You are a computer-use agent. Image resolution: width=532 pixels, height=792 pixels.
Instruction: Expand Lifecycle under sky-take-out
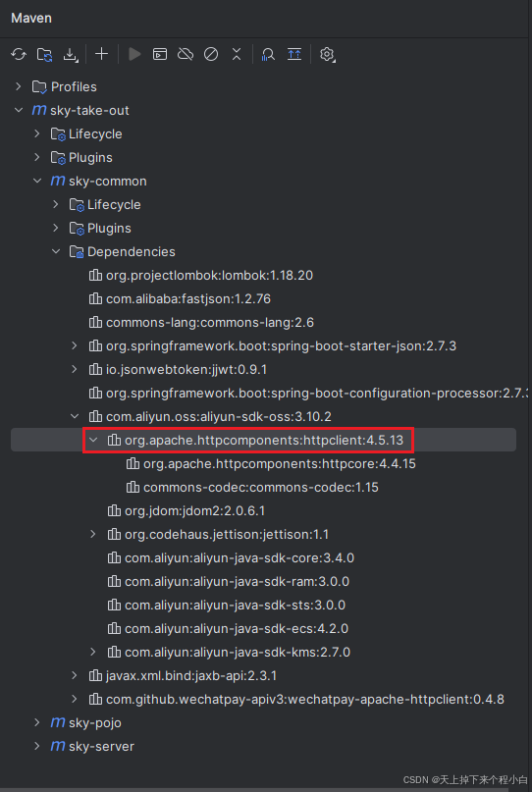pos(37,133)
